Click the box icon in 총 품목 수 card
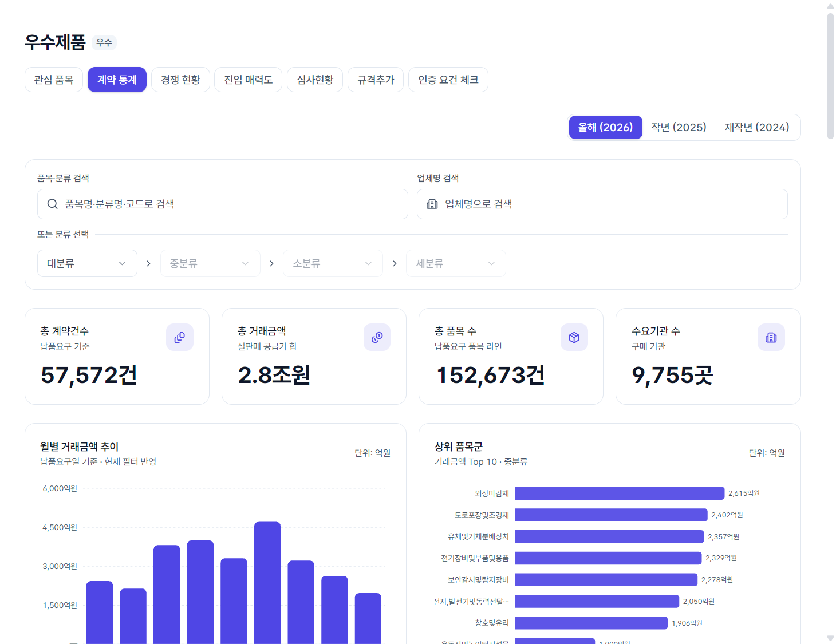The image size is (836, 644). (574, 338)
